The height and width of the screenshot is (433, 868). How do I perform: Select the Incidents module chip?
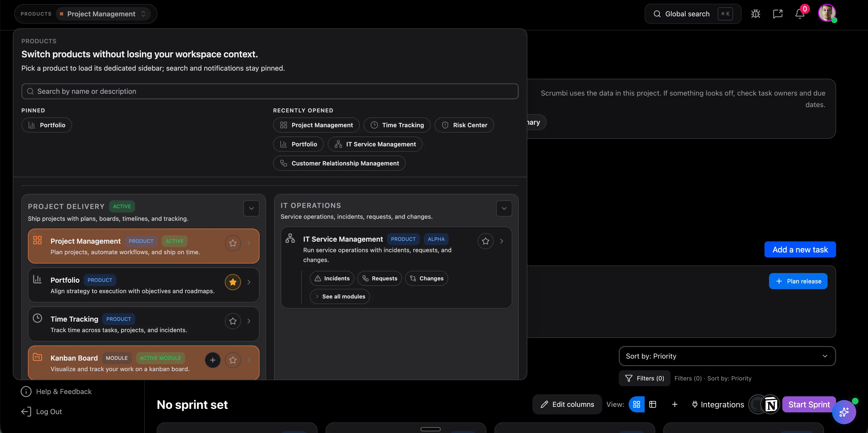(x=332, y=279)
